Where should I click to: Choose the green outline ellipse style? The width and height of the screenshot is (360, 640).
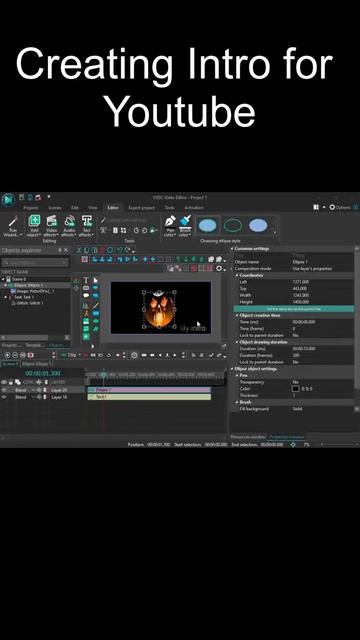[x=233, y=225]
